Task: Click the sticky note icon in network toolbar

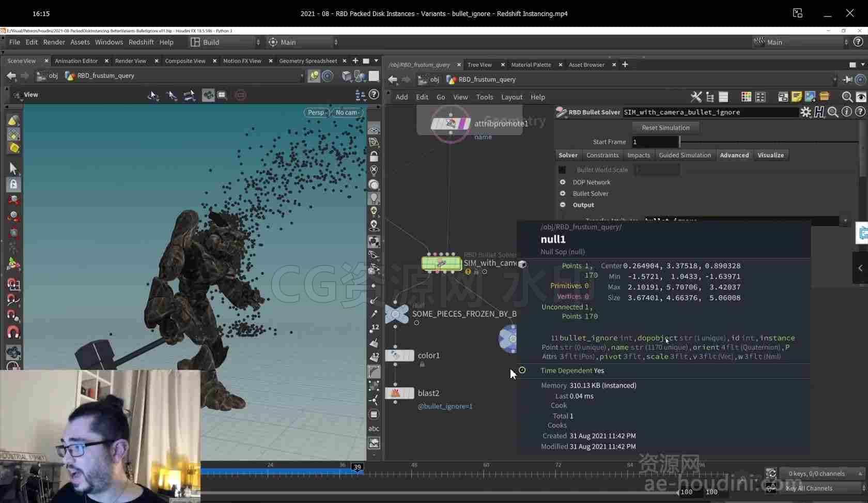Action: click(x=796, y=97)
